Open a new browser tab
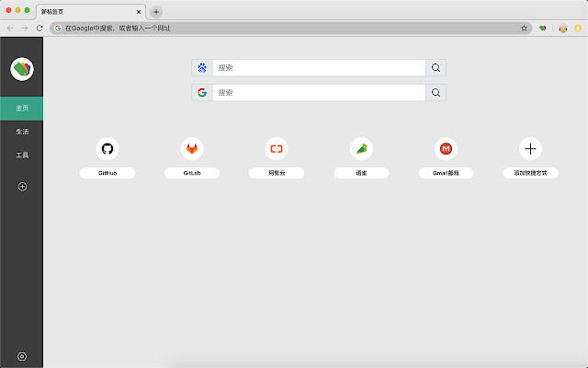The image size is (588, 368). coord(156,12)
